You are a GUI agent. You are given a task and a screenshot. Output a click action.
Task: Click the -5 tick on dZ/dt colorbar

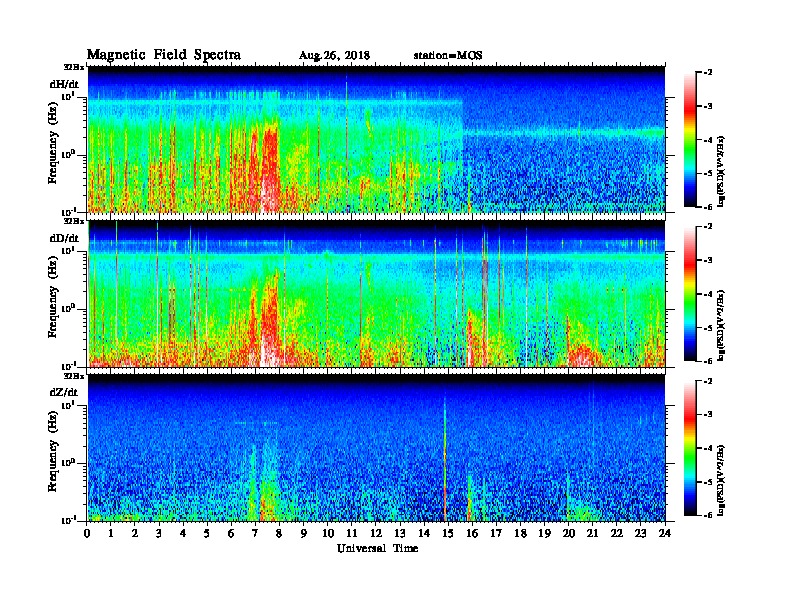click(x=708, y=482)
